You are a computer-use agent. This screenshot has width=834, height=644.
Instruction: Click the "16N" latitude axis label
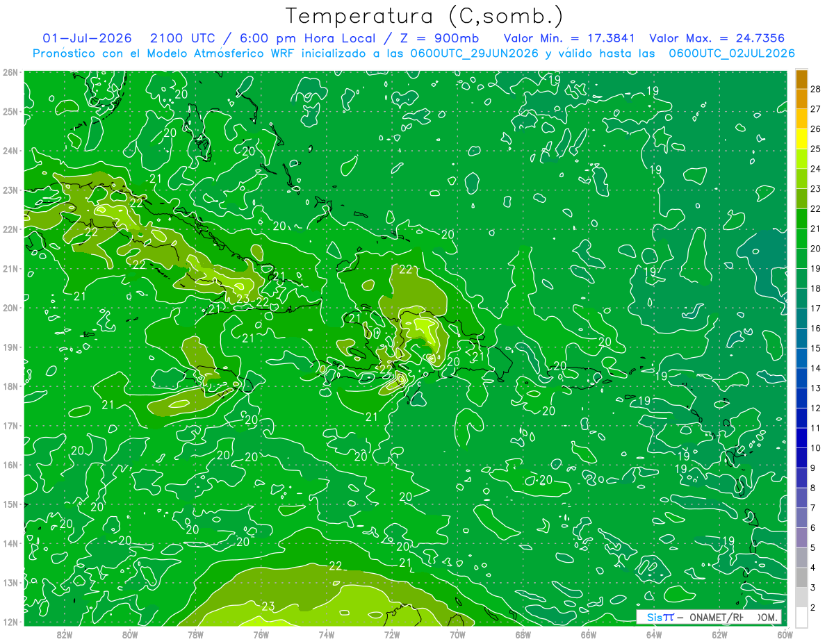tap(10, 465)
